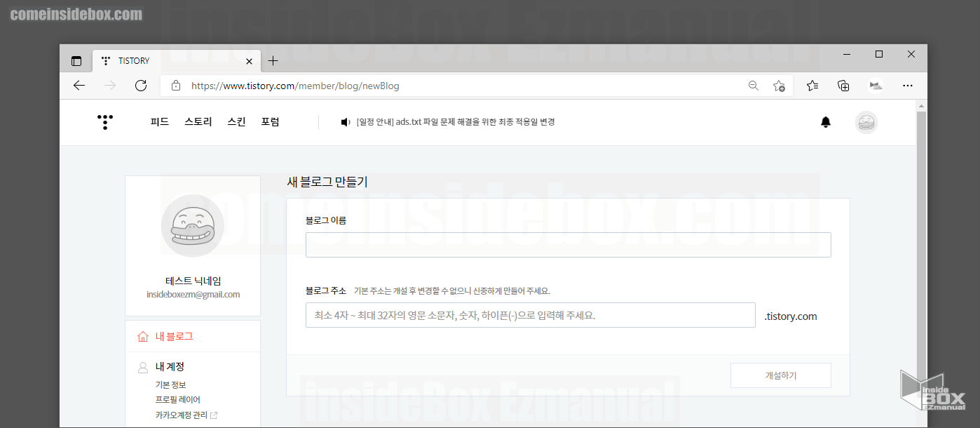Add this page to favorites

coord(779,86)
